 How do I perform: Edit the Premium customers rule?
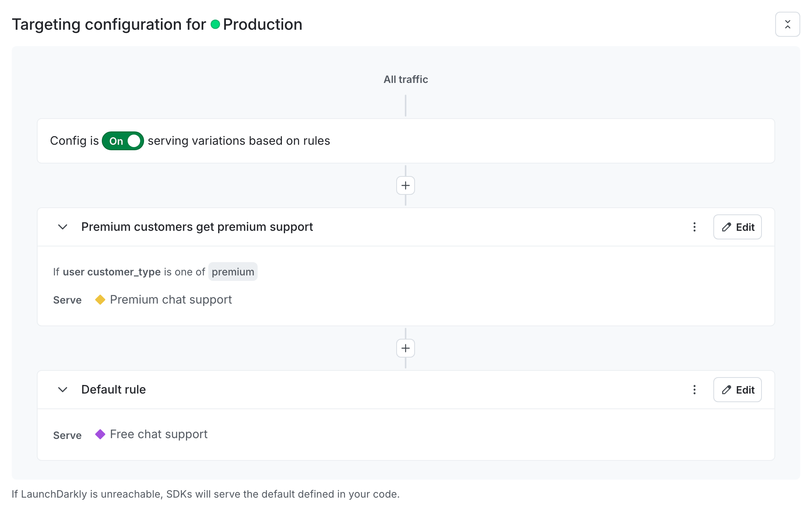coord(738,227)
